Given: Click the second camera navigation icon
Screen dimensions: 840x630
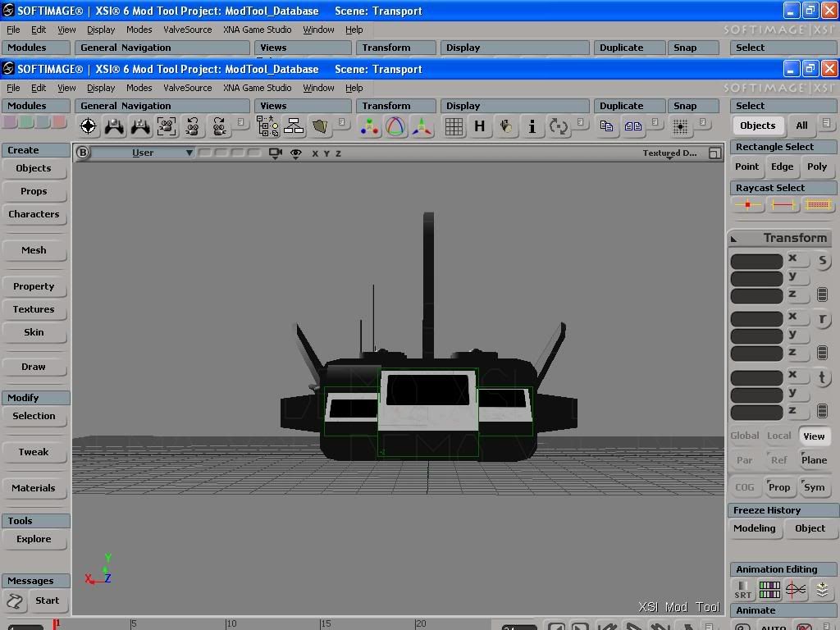Looking at the screenshot, I should point(114,126).
